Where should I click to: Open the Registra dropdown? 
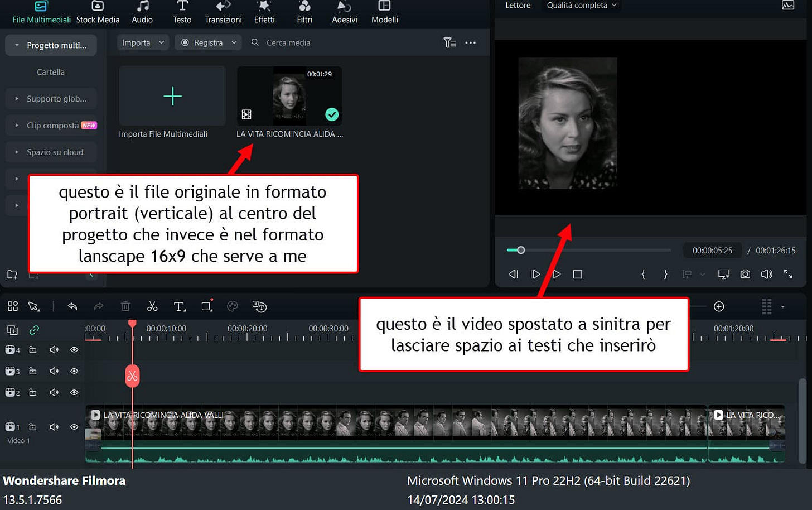pyautogui.click(x=208, y=42)
